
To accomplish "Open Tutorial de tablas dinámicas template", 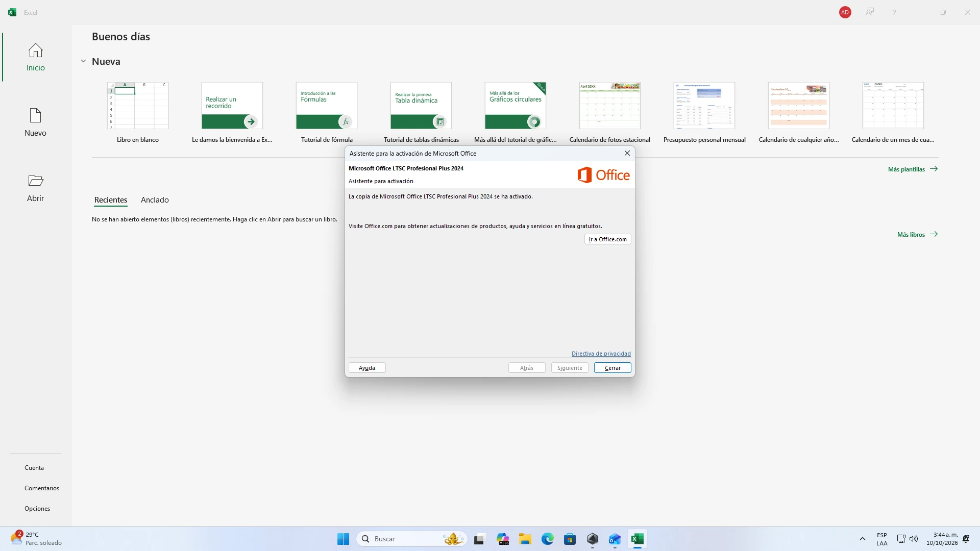I will click(421, 112).
